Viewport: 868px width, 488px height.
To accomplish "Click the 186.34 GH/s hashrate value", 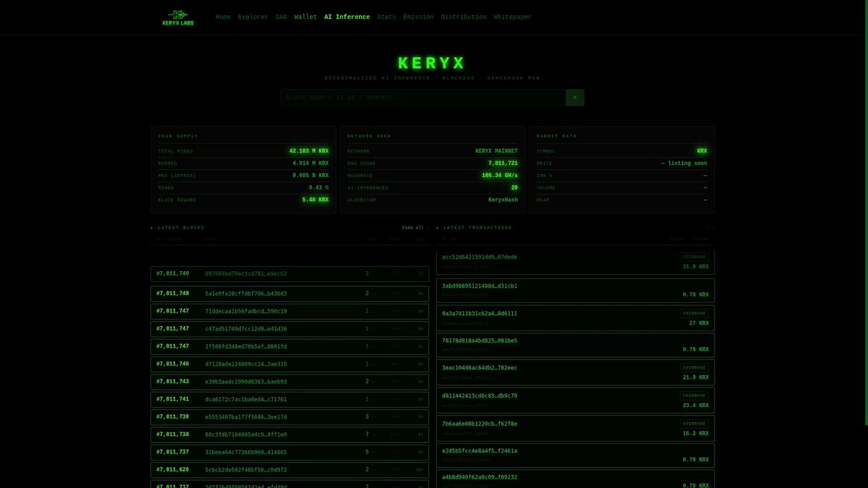I will click(x=500, y=176).
